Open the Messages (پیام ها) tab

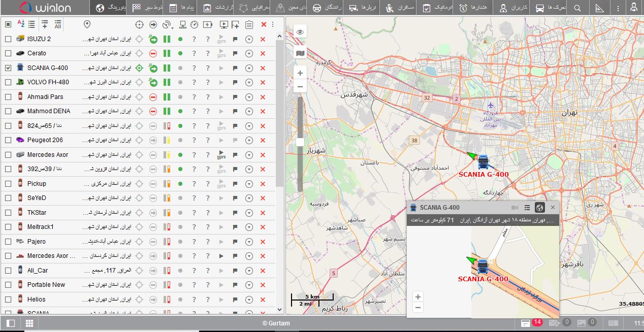181,8
